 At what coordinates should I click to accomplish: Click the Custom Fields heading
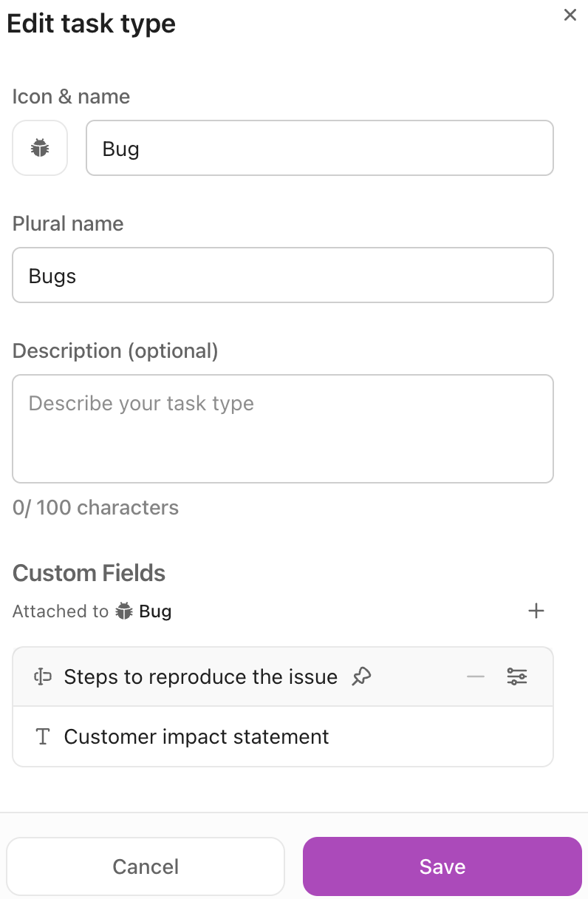(89, 573)
